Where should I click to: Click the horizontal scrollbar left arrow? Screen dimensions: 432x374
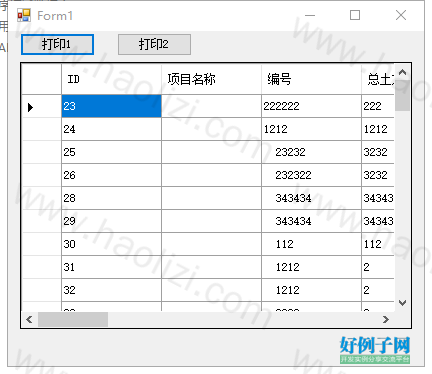coord(29,320)
